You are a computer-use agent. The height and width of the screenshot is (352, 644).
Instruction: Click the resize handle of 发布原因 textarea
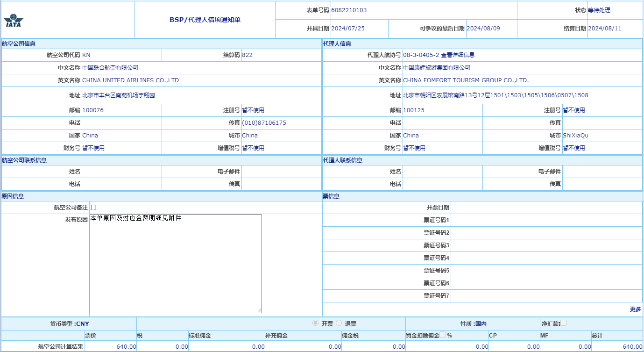259,310
